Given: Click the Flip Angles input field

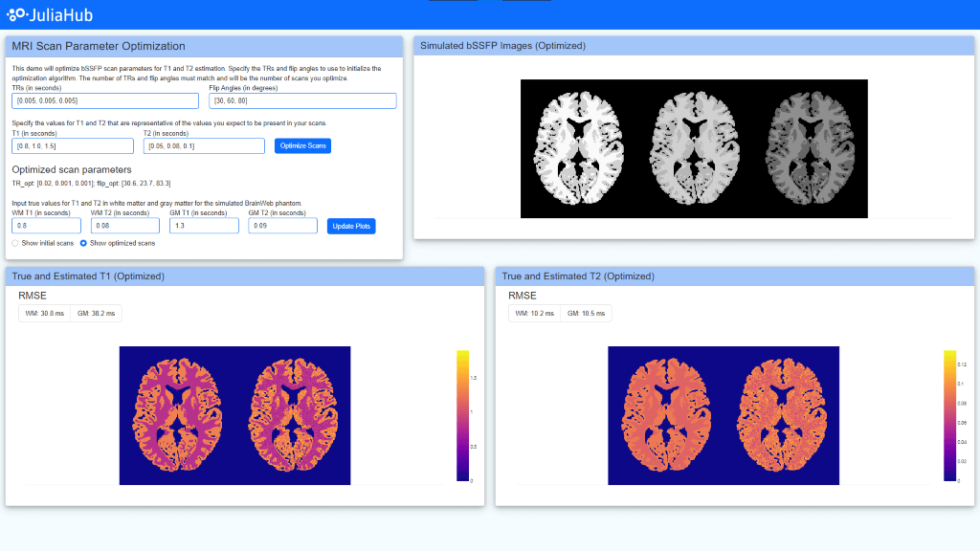Looking at the screenshot, I should pos(302,100).
